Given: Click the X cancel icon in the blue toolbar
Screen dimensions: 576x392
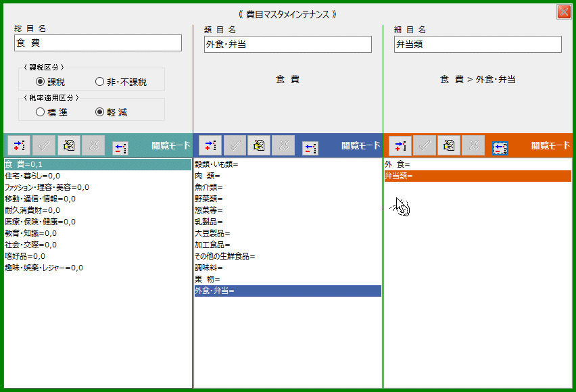Looking at the screenshot, I should pos(283,145).
